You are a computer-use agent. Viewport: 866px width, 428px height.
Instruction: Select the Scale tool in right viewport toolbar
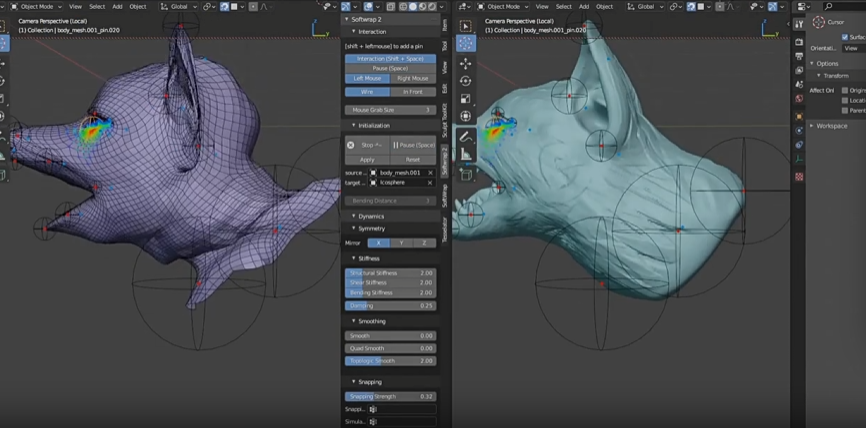(x=466, y=99)
